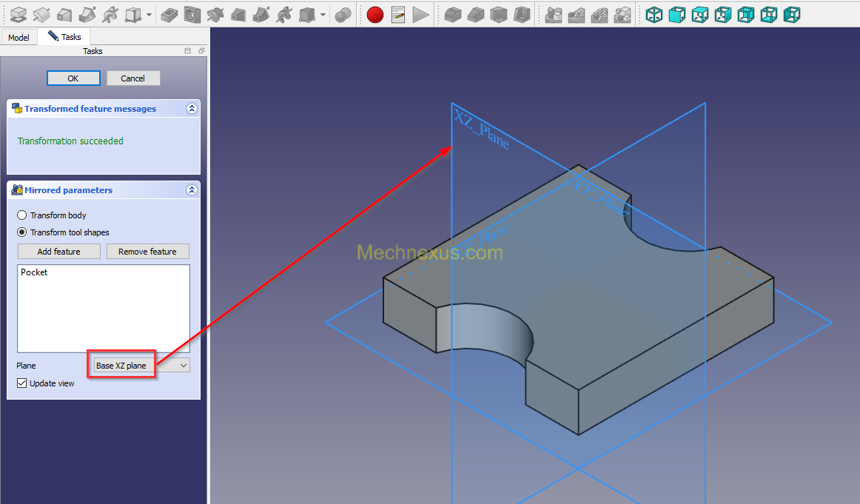Switch to the Model tab
The image size is (860, 504).
click(19, 37)
